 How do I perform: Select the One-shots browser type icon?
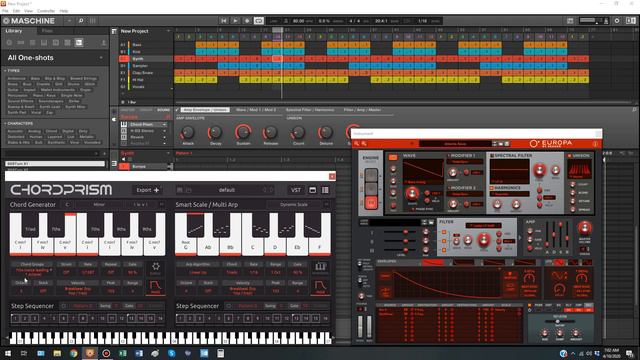pyautogui.click(x=79, y=42)
